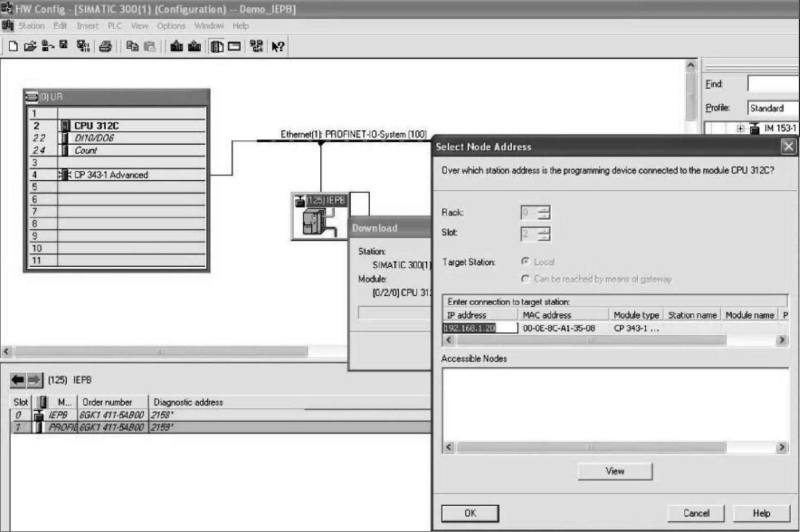Screen dimensions: 800x532
Task: Click the IP address field 192.168.1.20
Action: (480, 328)
